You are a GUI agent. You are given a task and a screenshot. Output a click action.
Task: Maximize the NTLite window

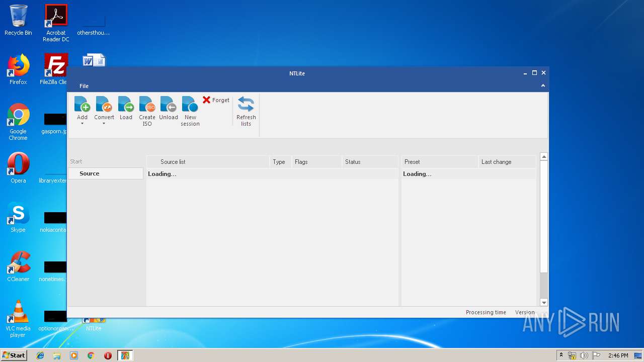(x=534, y=73)
